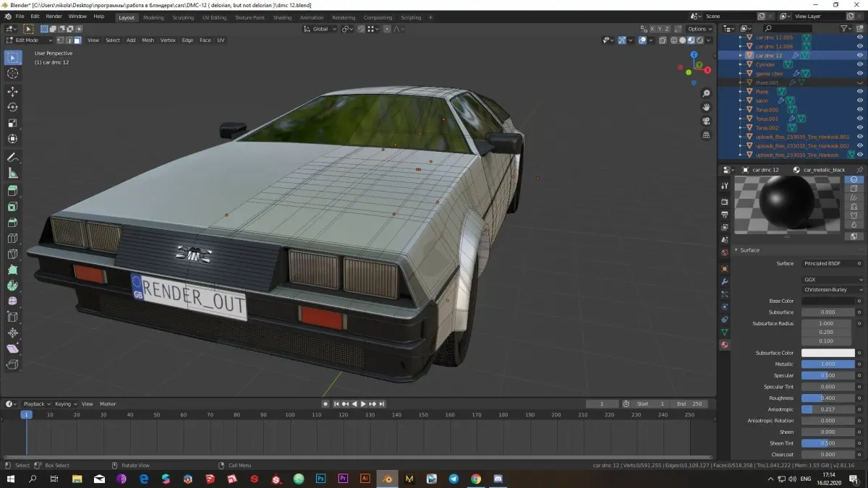This screenshot has width=868, height=488.
Task: Click the End frame field showing 250
Action: (688, 404)
